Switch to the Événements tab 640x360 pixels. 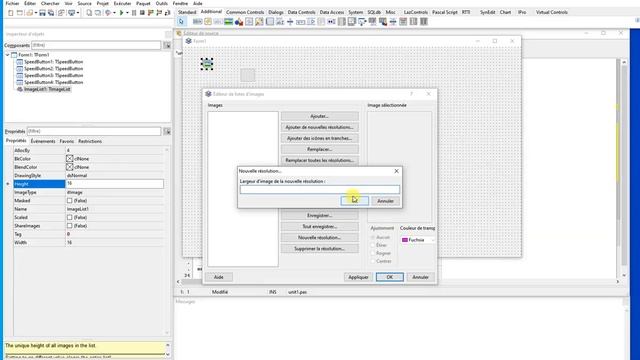point(43,141)
